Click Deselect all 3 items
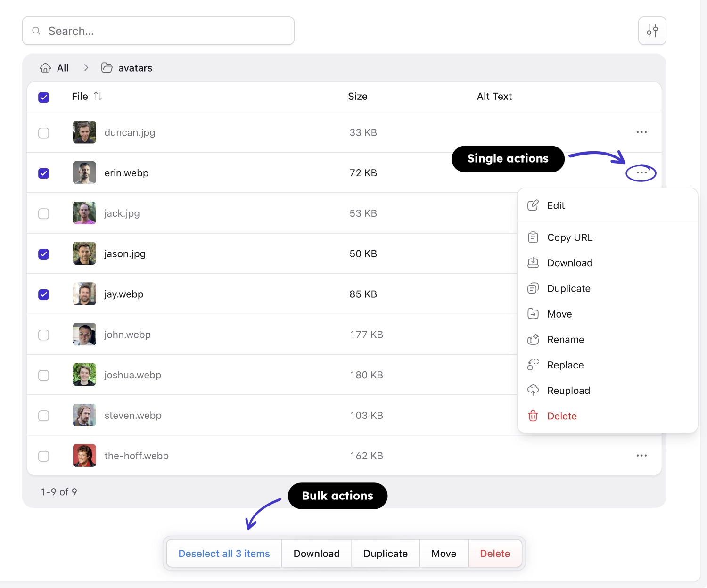The height and width of the screenshot is (588, 707). (x=224, y=554)
